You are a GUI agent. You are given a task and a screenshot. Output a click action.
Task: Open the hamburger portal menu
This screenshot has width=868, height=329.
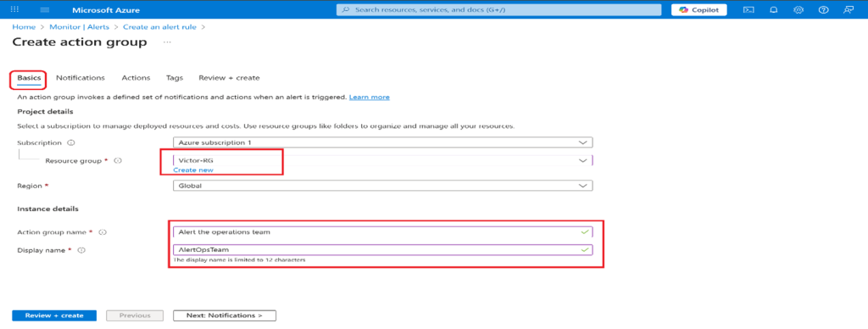[46, 10]
